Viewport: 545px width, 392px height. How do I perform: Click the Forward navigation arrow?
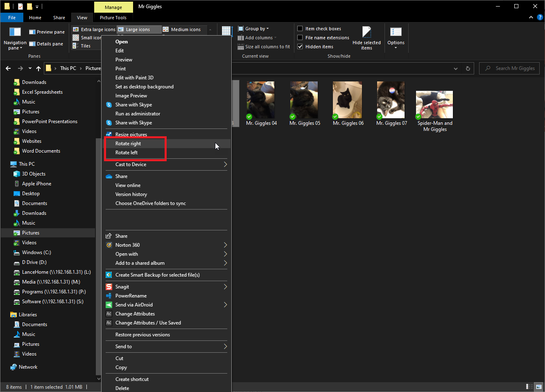point(20,68)
